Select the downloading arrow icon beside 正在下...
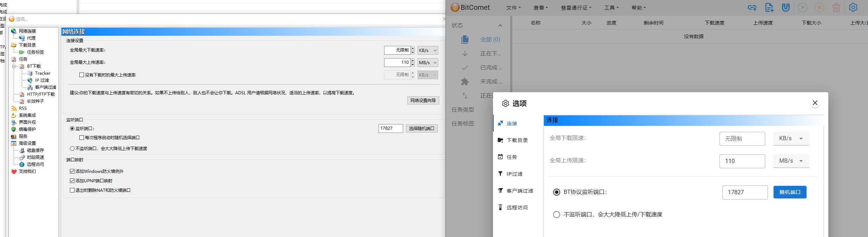Screen dimensions: 868x237 click(465, 54)
